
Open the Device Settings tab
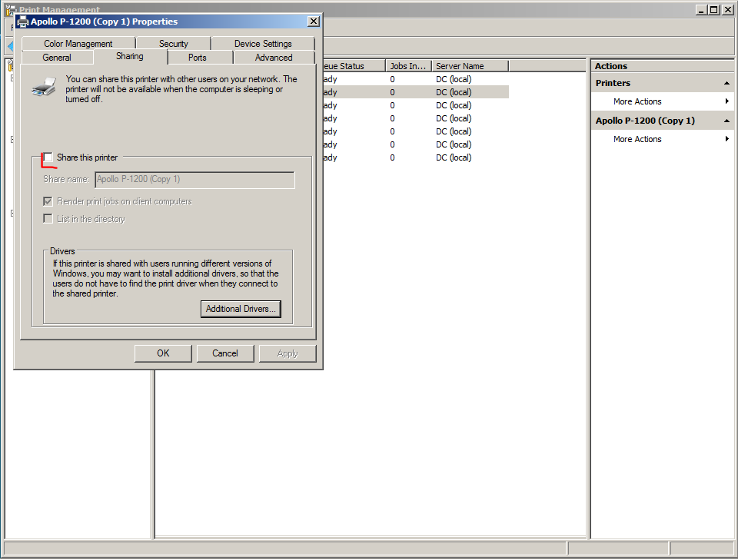click(x=263, y=43)
